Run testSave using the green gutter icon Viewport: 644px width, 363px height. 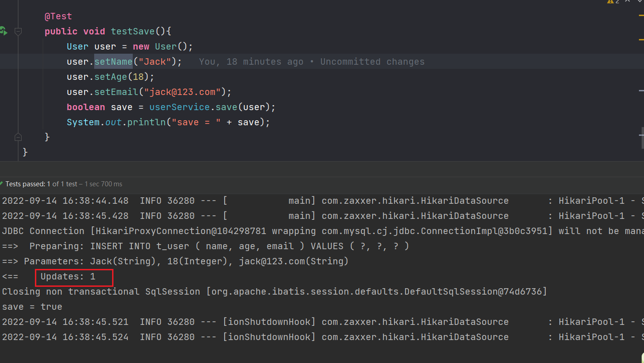tap(3, 31)
